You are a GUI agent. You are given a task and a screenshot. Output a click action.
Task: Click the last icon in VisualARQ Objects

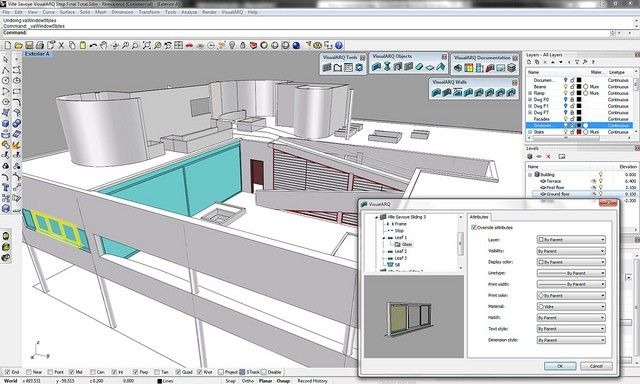440,67
